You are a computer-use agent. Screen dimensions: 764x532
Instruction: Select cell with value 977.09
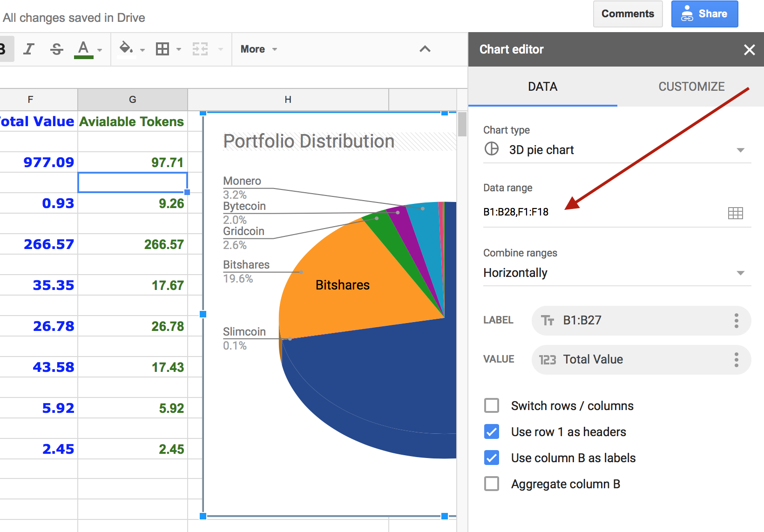point(39,162)
